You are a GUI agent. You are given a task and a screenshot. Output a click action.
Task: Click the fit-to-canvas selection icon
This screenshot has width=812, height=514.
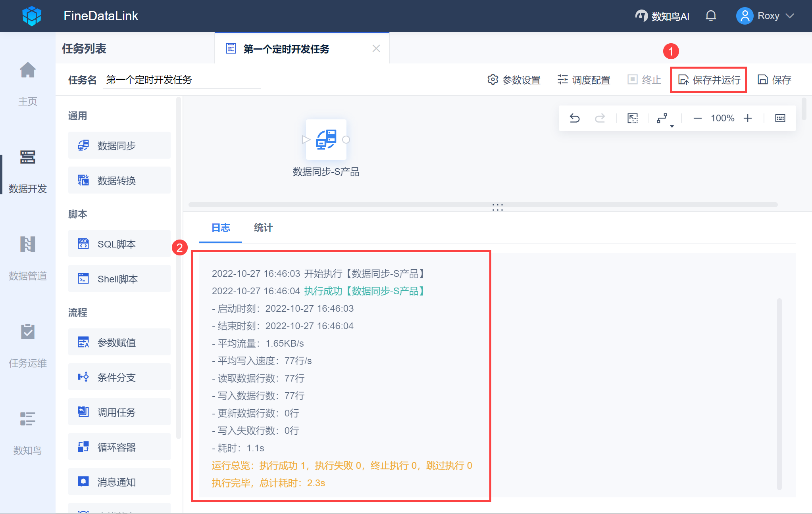point(633,118)
